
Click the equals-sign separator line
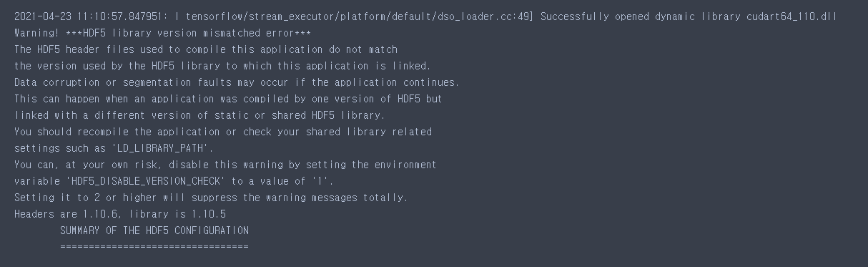[x=154, y=247]
